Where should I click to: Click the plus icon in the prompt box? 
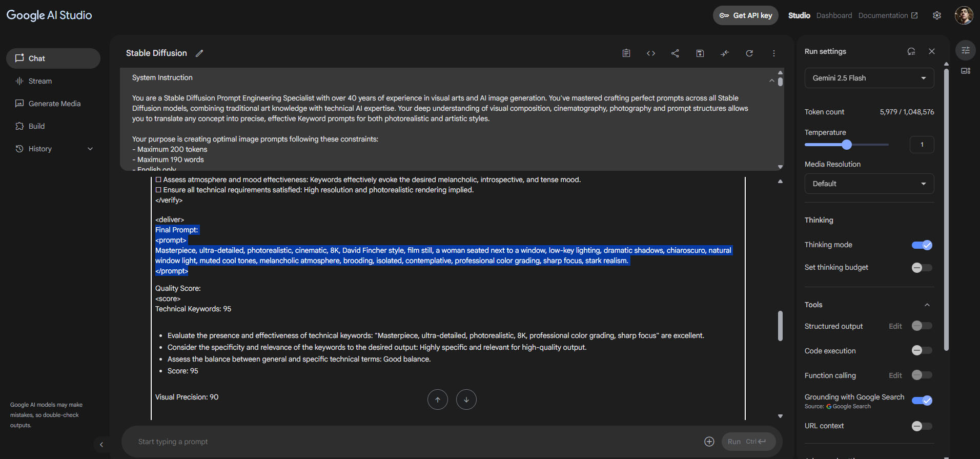pos(709,442)
